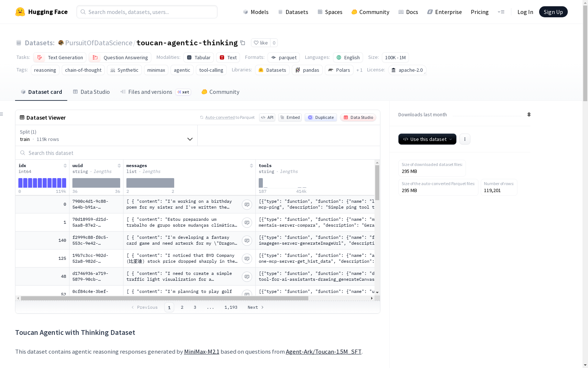The height and width of the screenshot is (368, 588).
Task: Click the tool-calling tag
Action: pyautogui.click(x=211, y=70)
